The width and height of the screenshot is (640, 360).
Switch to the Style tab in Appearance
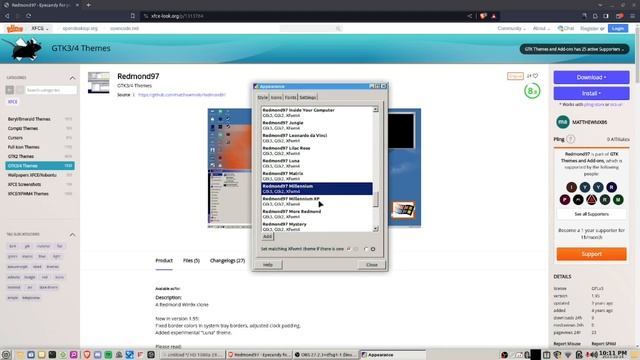coord(262,97)
